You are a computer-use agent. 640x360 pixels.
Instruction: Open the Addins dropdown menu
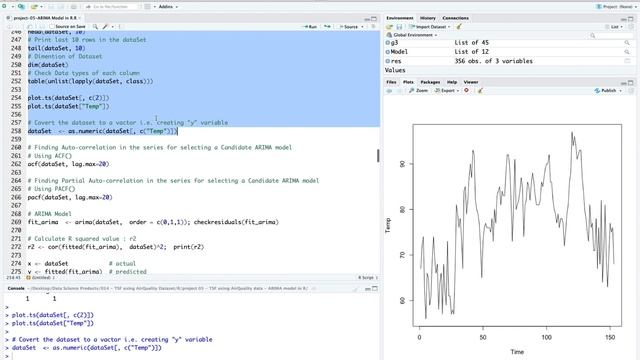(x=168, y=7)
